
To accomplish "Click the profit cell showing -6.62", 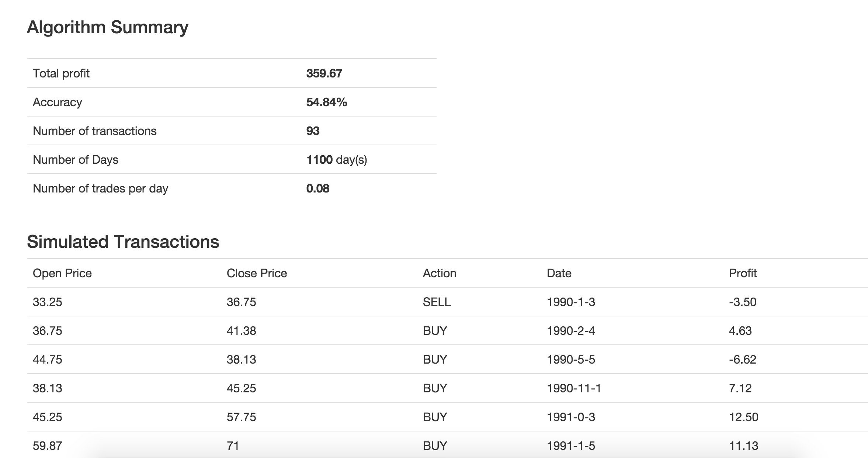I will (x=742, y=360).
